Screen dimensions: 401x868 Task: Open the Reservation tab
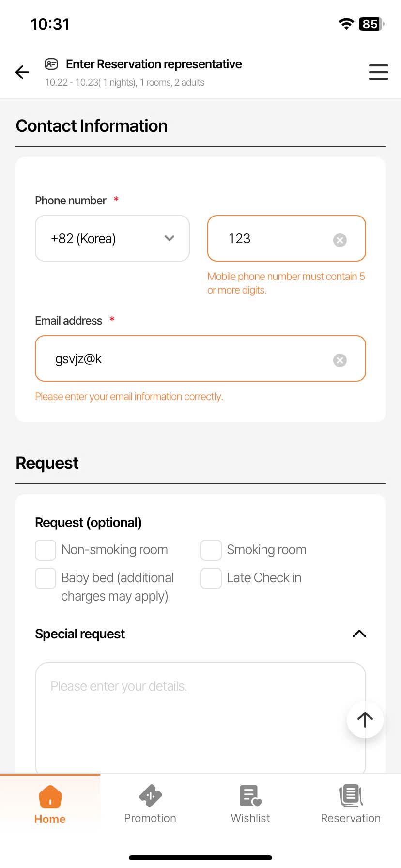(351, 804)
